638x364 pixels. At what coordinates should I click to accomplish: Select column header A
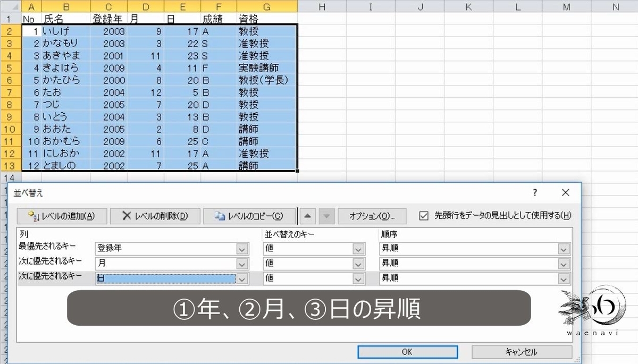tap(31, 6)
